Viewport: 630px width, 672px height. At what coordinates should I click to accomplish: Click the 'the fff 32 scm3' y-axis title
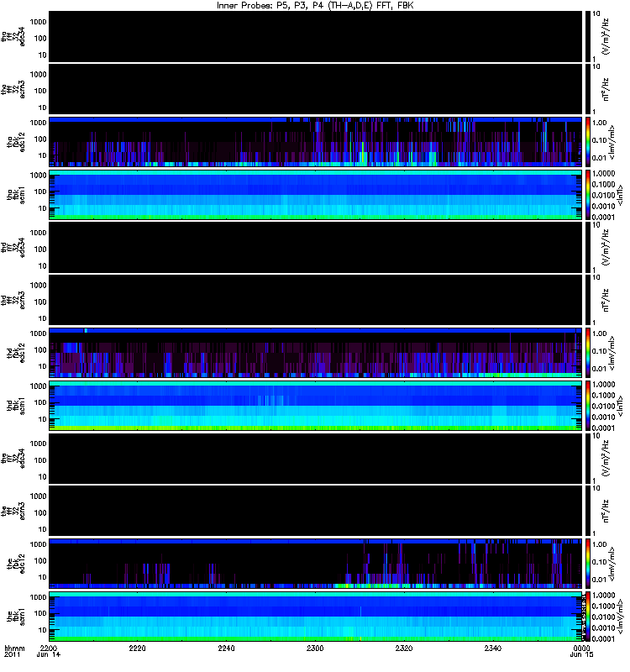coord(13,511)
